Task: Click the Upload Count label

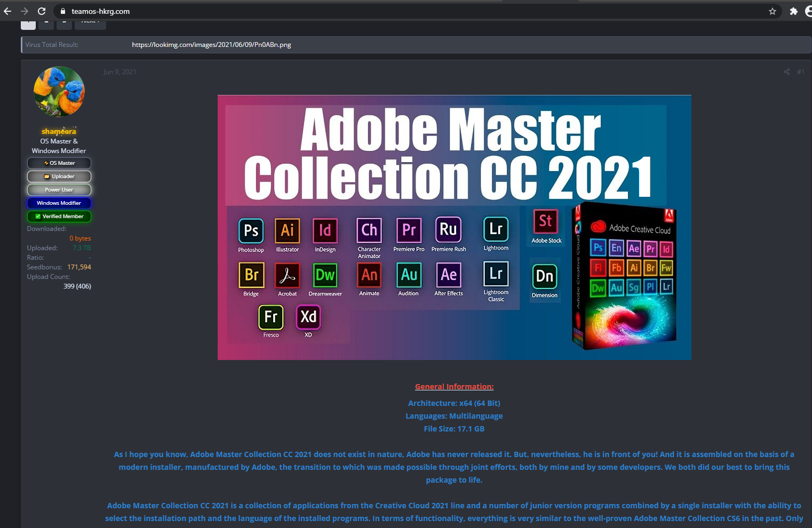Action: [49, 277]
